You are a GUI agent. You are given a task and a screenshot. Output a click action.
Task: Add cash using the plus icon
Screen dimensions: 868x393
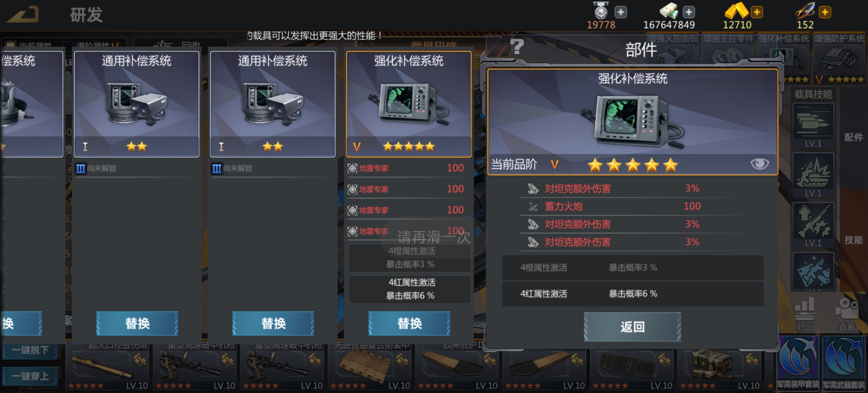689,12
